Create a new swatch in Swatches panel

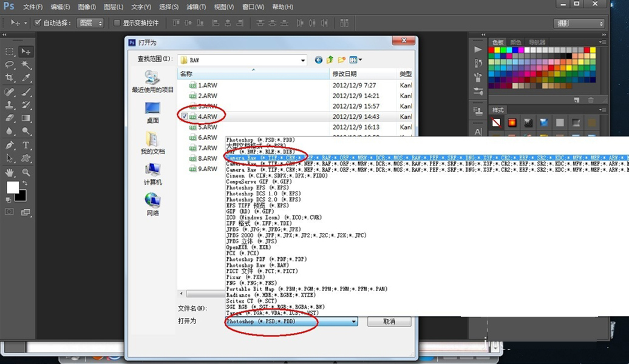(x=576, y=100)
